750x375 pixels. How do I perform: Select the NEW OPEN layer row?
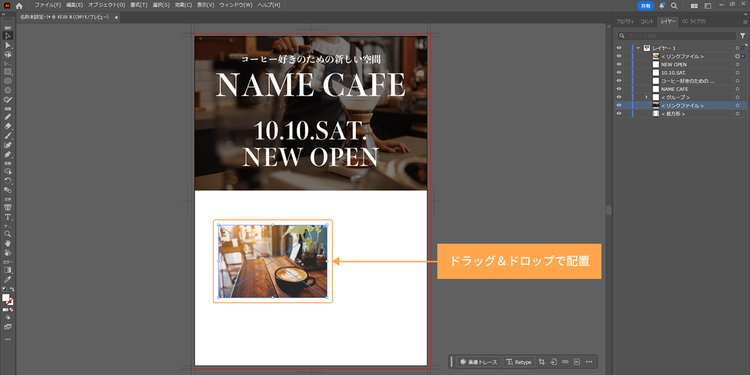pos(681,65)
